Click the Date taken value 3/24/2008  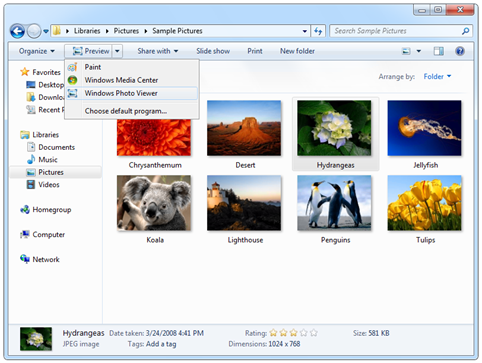175,333
